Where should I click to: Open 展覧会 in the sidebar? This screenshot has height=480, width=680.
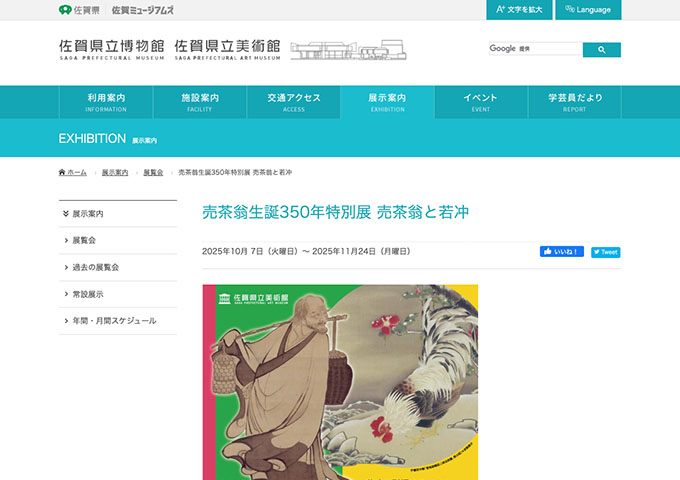(118, 240)
